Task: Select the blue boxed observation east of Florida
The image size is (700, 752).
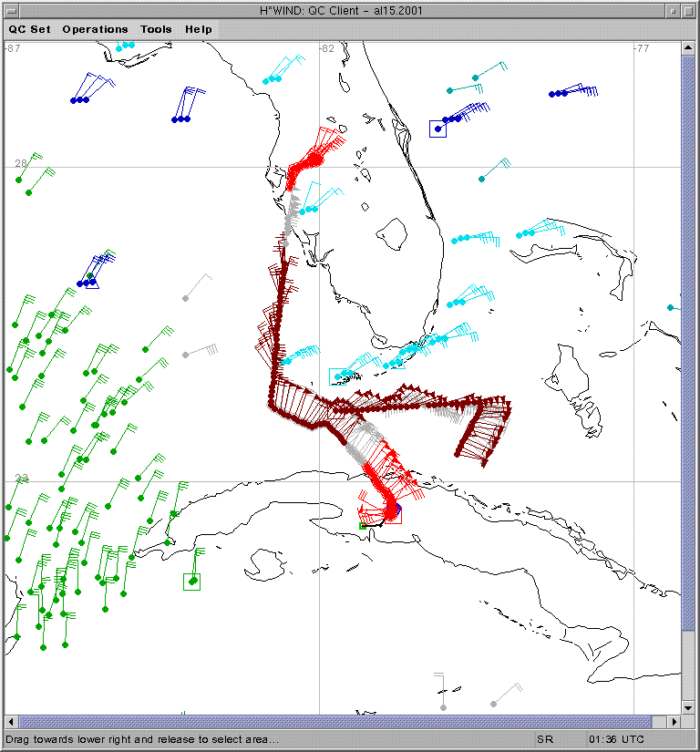Action: click(x=437, y=129)
